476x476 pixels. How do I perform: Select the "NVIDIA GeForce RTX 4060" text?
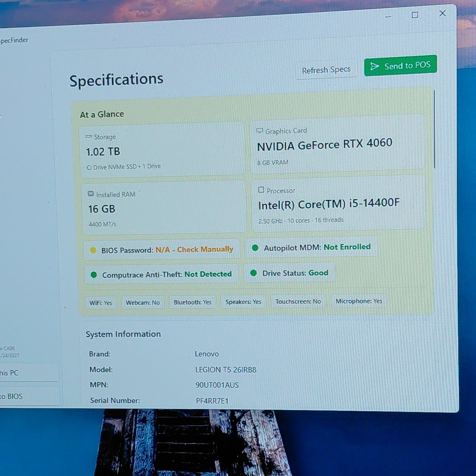click(325, 145)
